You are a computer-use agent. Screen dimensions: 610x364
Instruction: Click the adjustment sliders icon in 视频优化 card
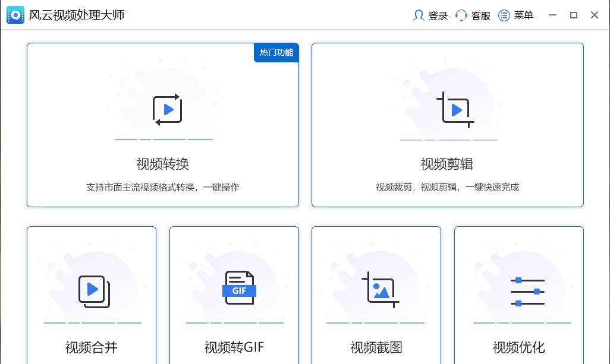coord(526,290)
